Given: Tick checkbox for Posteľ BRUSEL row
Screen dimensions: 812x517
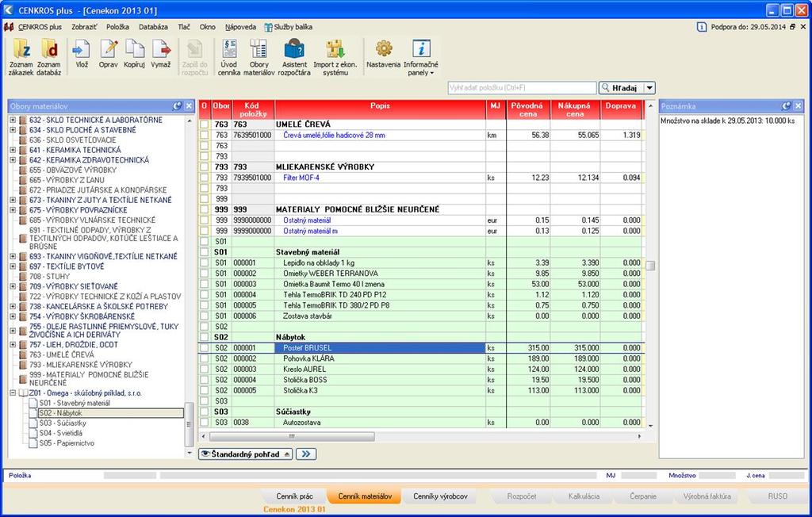Looking at the screenshot, I should pos(205,348).
